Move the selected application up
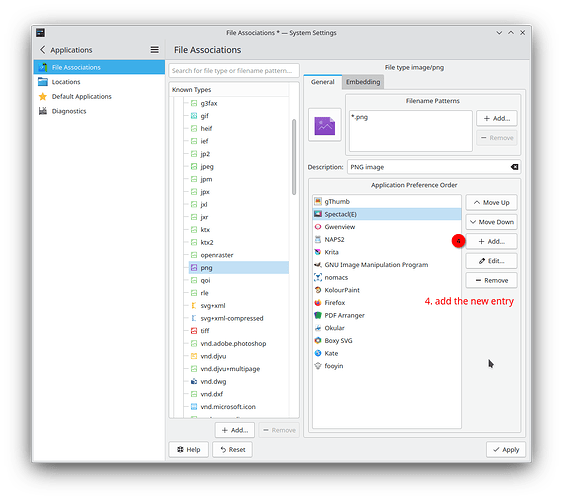 (491, 202)
